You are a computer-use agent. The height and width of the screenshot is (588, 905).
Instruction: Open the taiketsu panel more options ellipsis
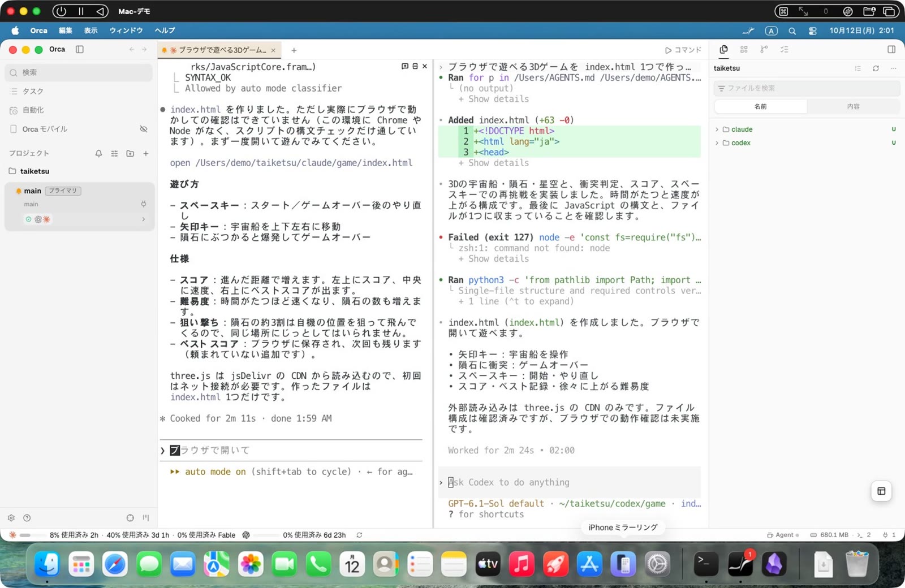(x=894, y=68)
